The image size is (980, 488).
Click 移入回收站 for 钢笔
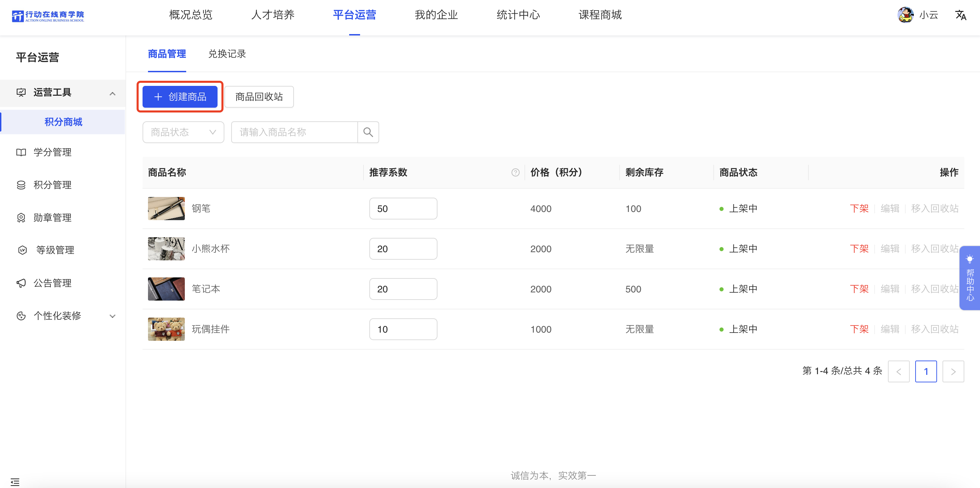click(x=935, y=209)
